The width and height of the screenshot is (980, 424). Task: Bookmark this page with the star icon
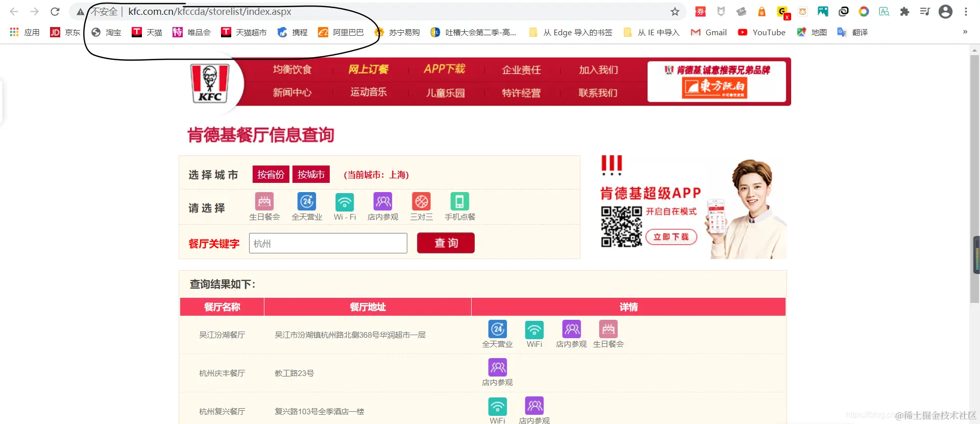[x=675, y=11]
